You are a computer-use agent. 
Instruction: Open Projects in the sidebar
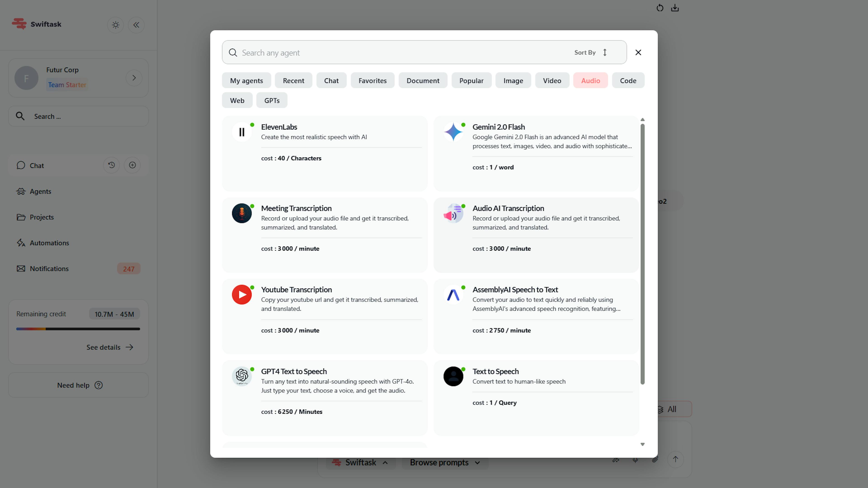35,217
